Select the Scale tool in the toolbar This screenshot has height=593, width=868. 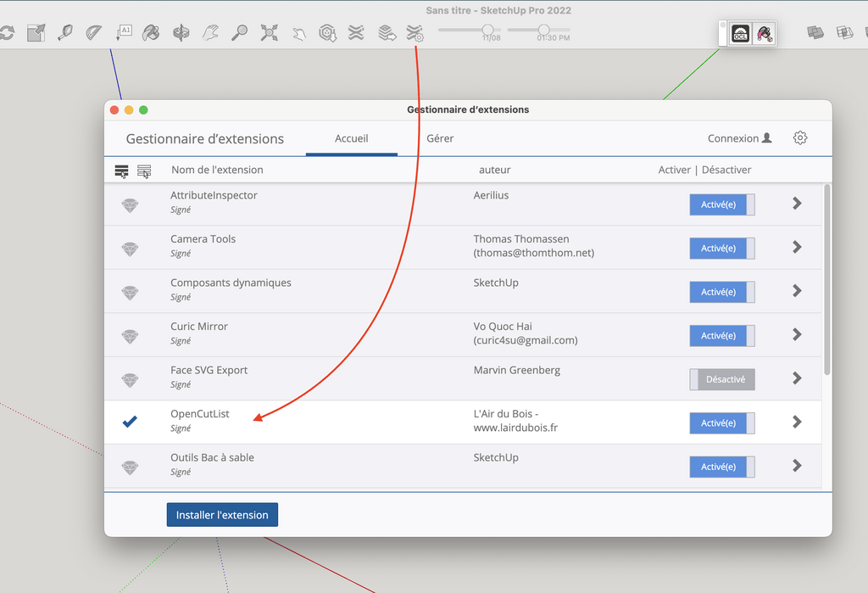click(36, 33)
